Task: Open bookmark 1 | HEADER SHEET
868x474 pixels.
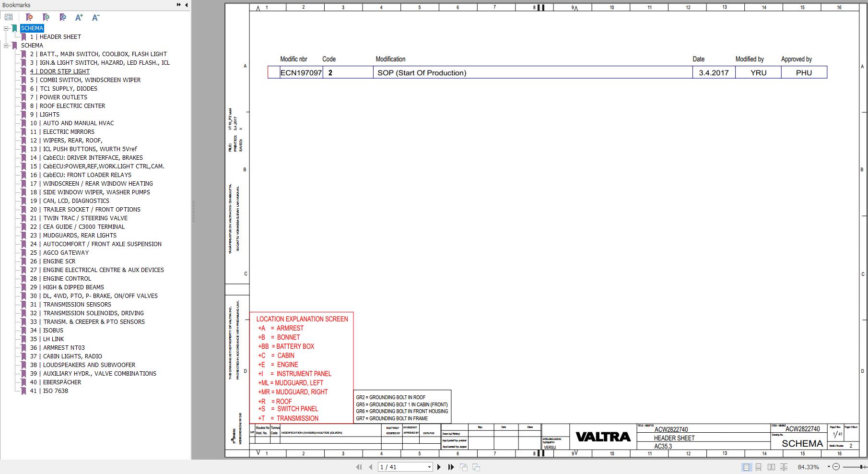Action: (x=56, y=37)
